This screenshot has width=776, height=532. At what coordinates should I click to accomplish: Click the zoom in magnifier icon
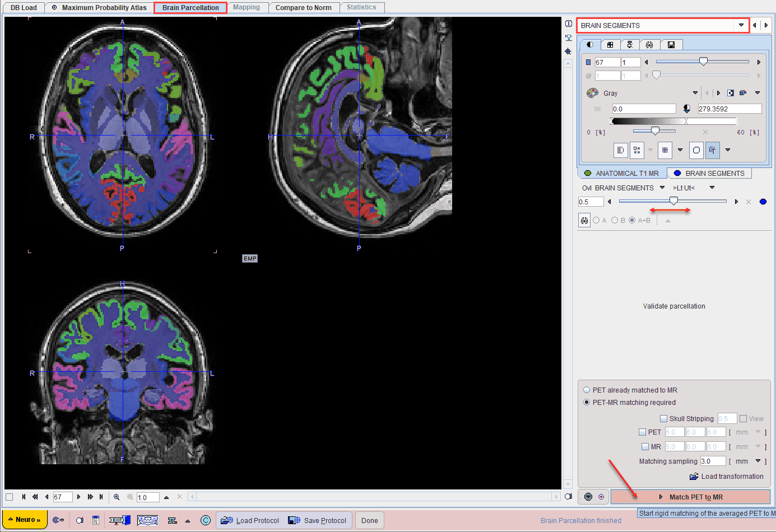pyautogui.click(x=117, y=497)
